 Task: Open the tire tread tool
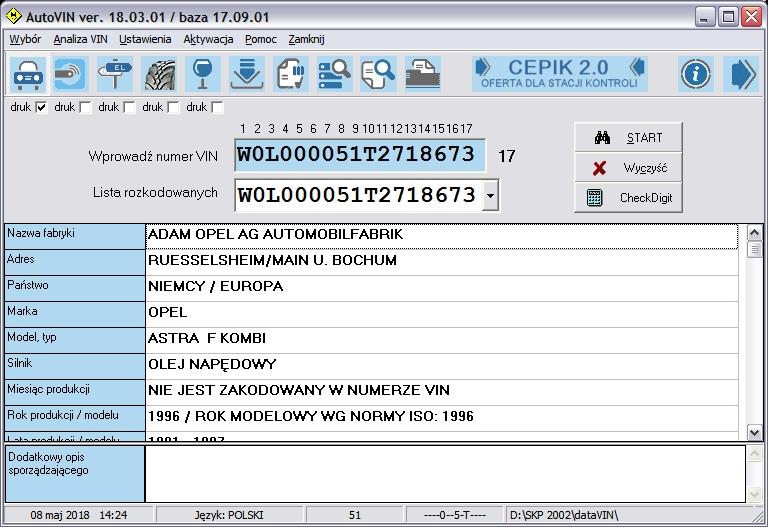(159, 74)
